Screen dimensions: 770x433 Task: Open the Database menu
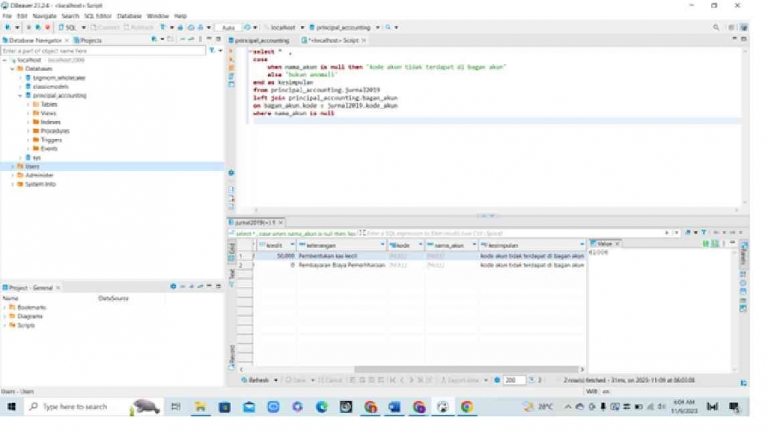point(129,16)
